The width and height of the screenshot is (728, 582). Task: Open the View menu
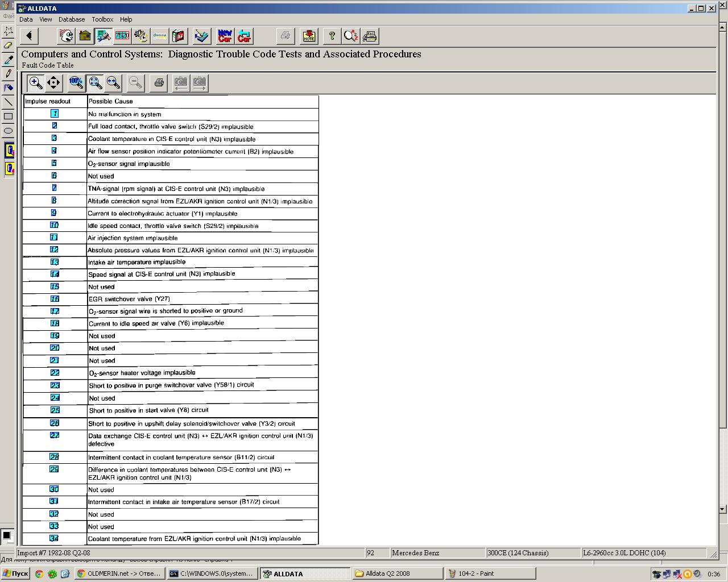pos(45,19)
